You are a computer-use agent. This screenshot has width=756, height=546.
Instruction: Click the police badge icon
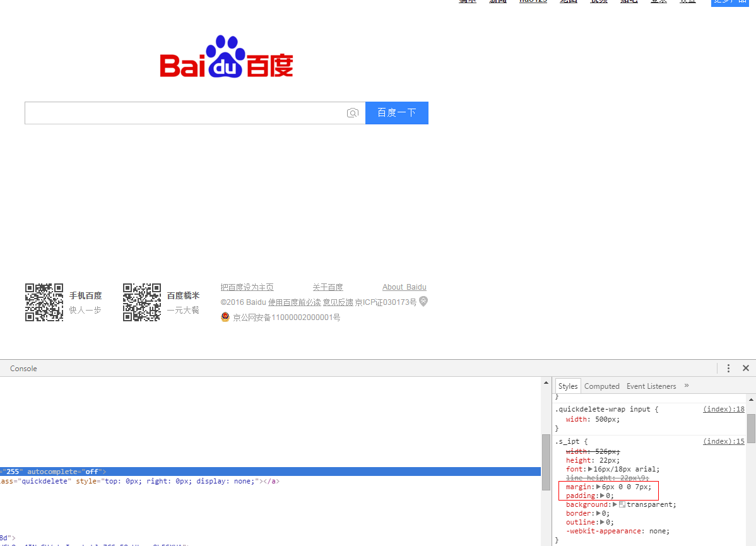coord(225,317)
